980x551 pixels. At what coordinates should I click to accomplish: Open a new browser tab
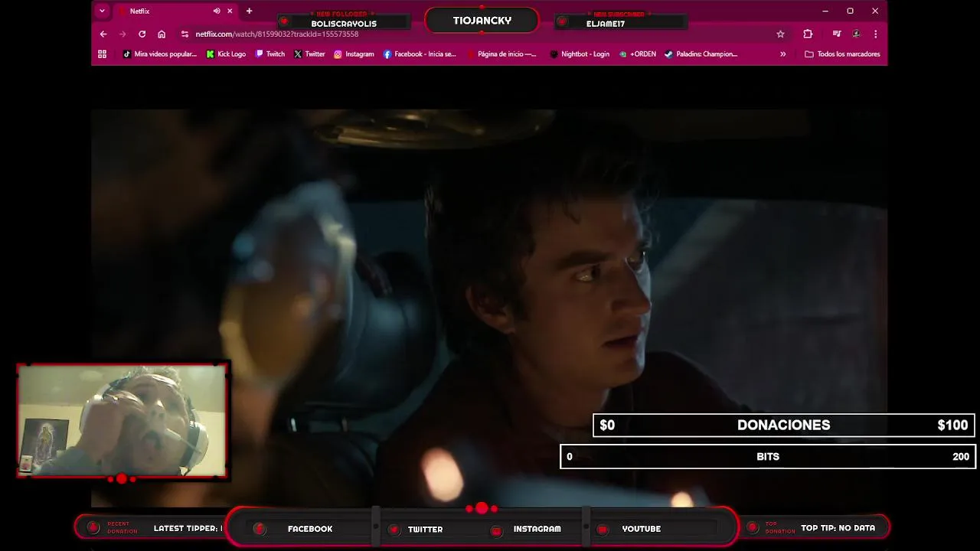249,11
